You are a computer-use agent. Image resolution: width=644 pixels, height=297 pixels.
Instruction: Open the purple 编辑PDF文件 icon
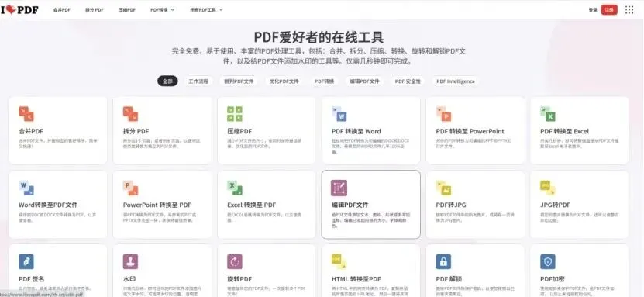tap(339, 188)
